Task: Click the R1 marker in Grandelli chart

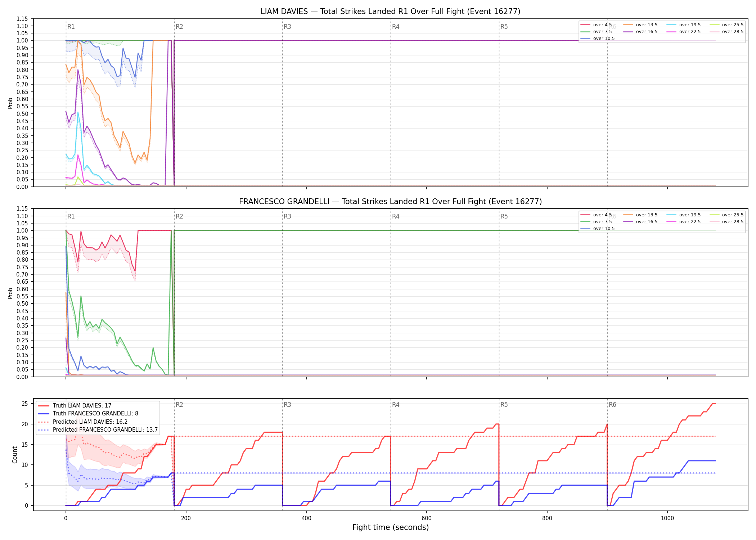Action: [x=71, y=216]
